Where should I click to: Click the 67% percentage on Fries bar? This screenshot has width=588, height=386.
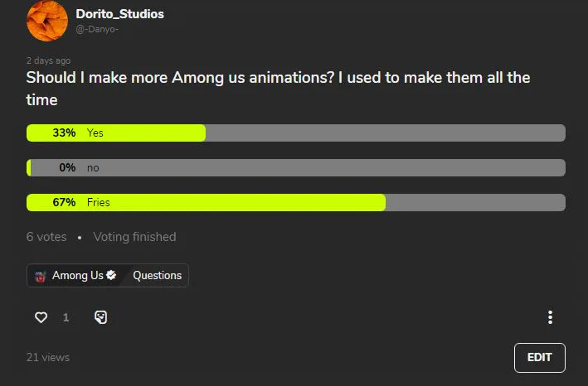point(64,203)
